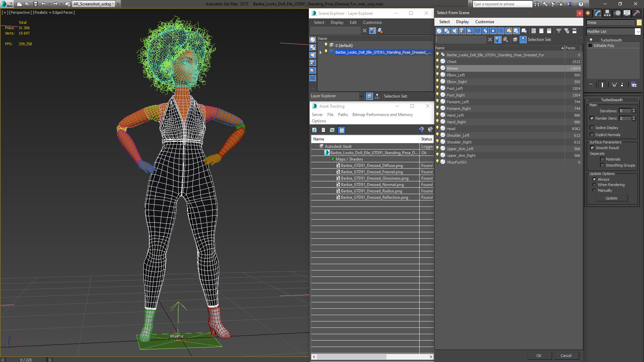The image size is (644, 362).
Task: Select When Rendering update option
Action: click(x=594, y=185)
